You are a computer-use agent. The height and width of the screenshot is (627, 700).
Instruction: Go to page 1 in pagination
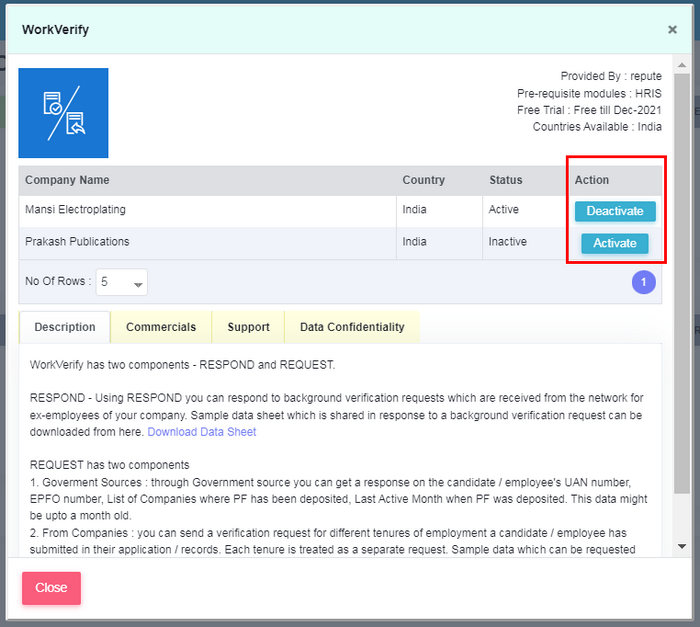click(643, 282)
